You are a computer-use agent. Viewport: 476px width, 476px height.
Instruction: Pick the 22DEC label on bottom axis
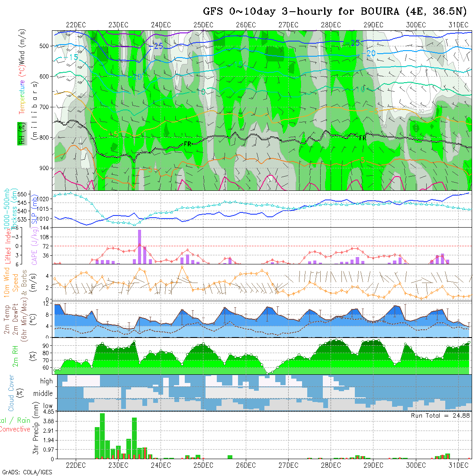(x=76, y=465)
